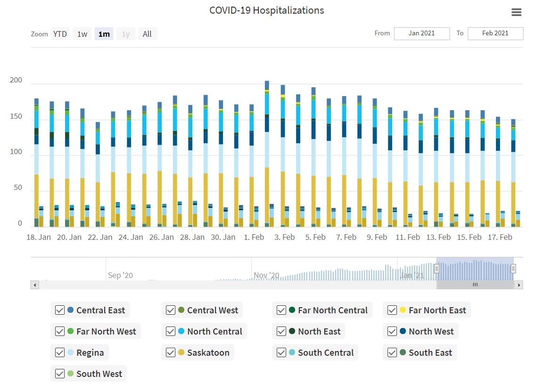Screen dimensions: 536x392
Task: Click the COVID-19 Hospitalizations chart title
Action: [x=267, y=10]
